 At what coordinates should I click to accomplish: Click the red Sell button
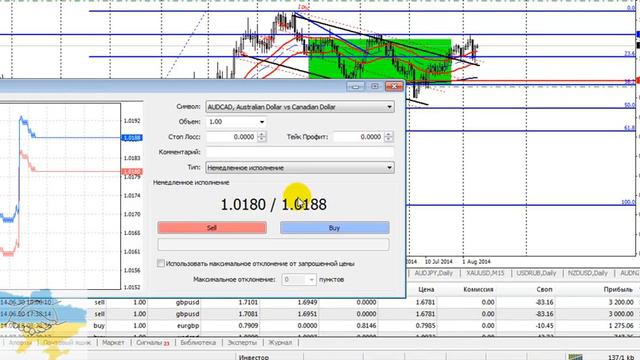click(212, 228)
